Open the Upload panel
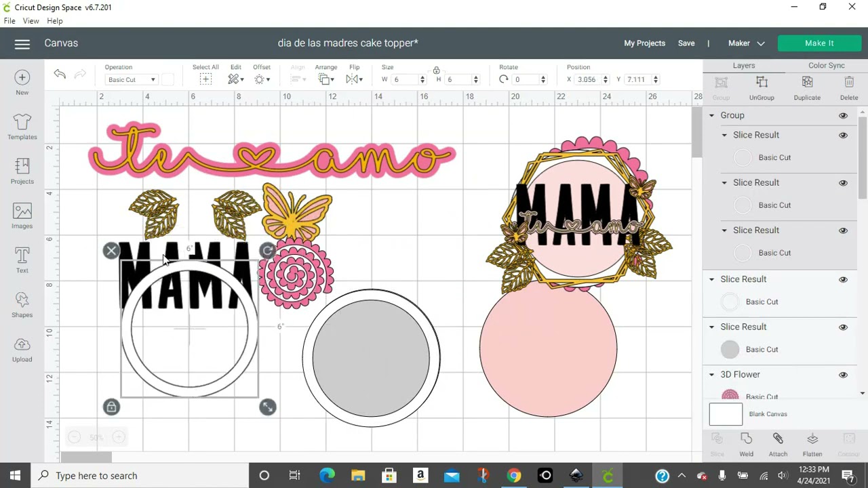The height and width of the screenshot is (488, 868). point(22,350)
